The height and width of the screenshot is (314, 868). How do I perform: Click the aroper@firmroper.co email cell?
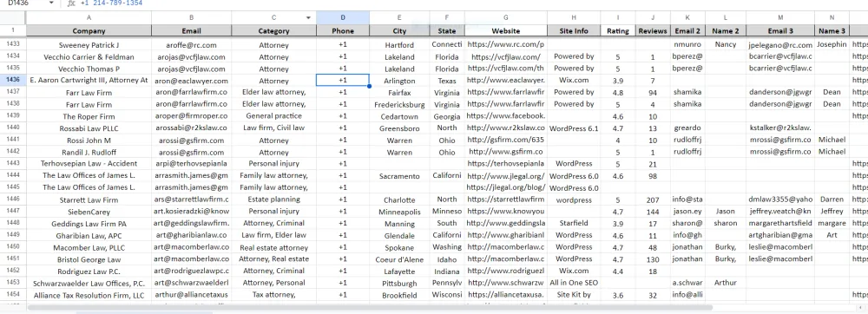pos(191,116)
